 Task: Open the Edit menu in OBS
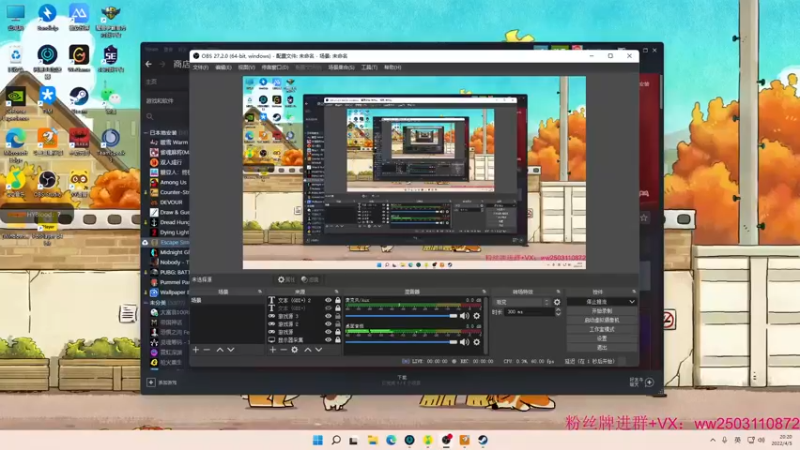tap(223, 67)
